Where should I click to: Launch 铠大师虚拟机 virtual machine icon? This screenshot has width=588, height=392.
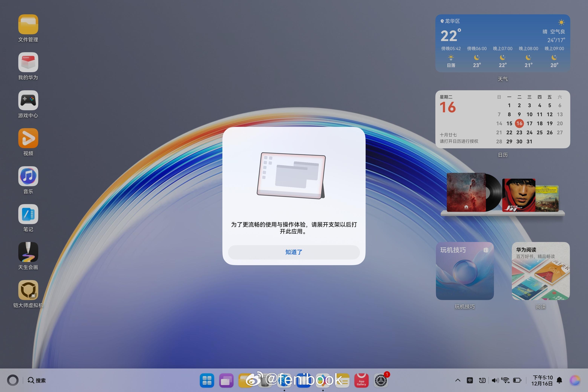pos(28,290)
